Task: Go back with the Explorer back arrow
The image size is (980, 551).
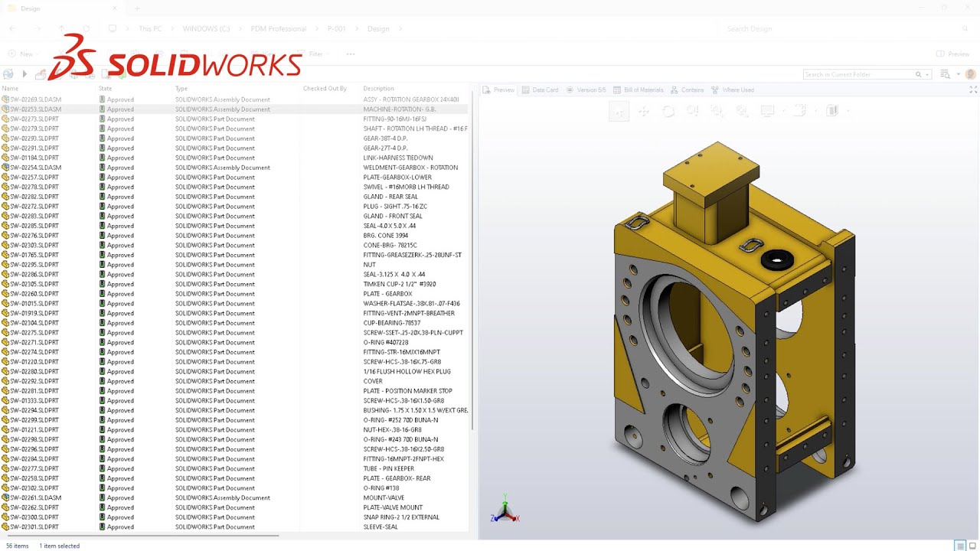Action: click(12, 29)
